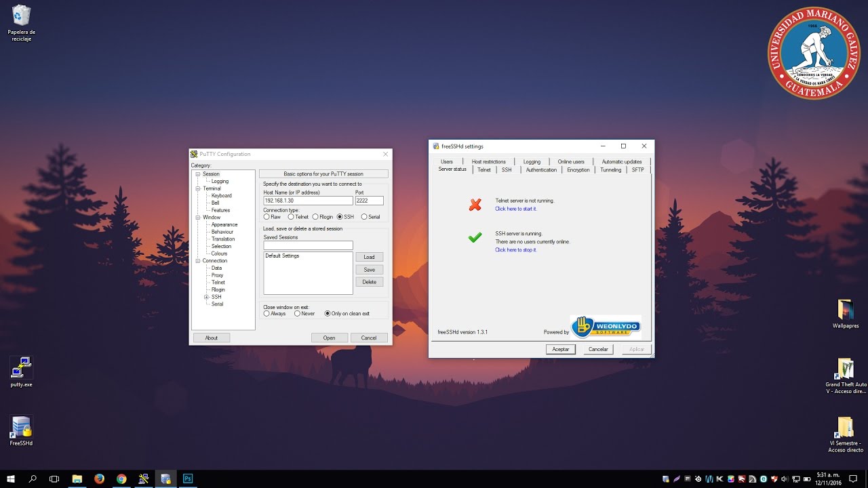Screen dimensions: 868x488
Task: Select Appearance in the PuTTY category tree
Action: 224,224
